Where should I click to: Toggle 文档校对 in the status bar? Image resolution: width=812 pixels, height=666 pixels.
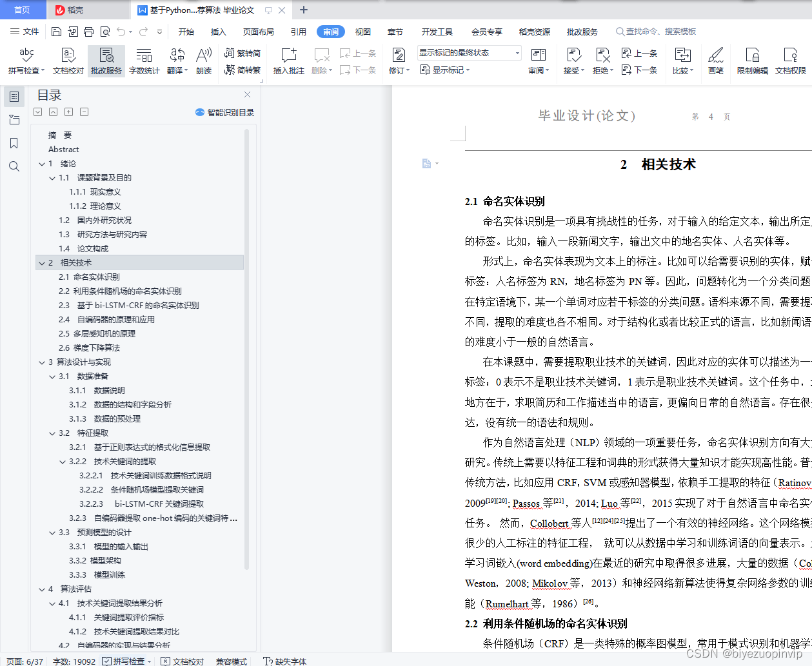pyautogui.click(x=183, y=661)
